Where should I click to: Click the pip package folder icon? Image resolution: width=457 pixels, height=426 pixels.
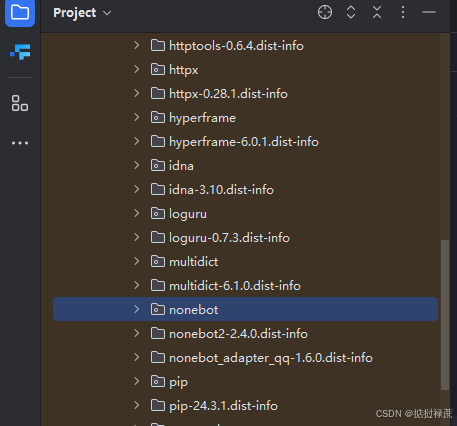(158, 381)
